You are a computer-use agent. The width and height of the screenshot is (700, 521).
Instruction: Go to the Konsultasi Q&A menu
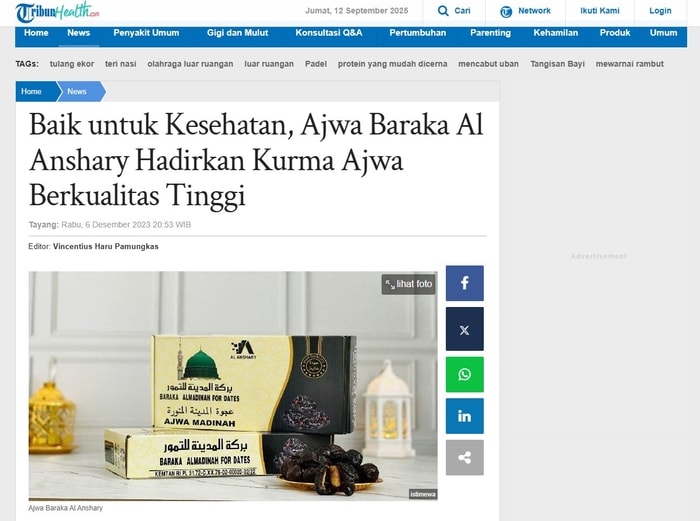[x=329, y=33]
